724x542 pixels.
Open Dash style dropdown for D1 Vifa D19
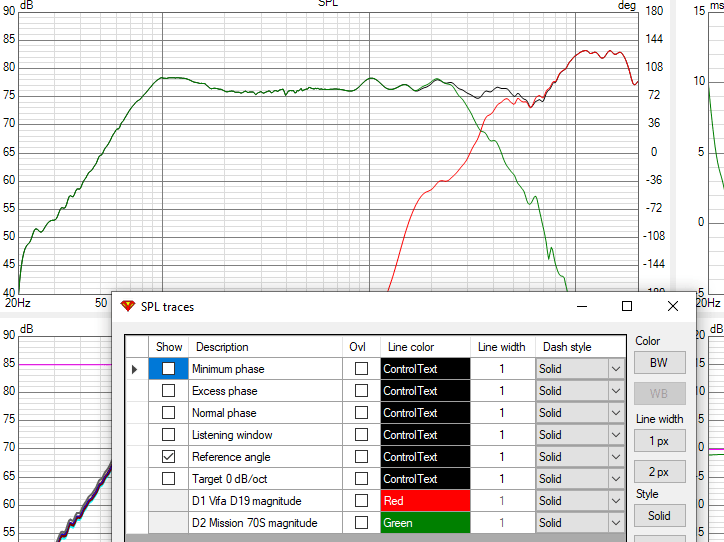pyautogui.click(x=616, y=501)
